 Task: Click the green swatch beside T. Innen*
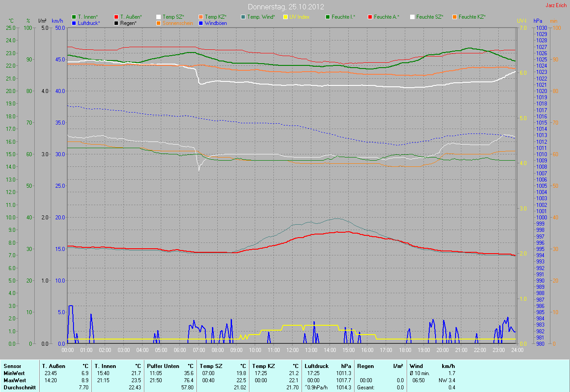[x=74, y=17]
